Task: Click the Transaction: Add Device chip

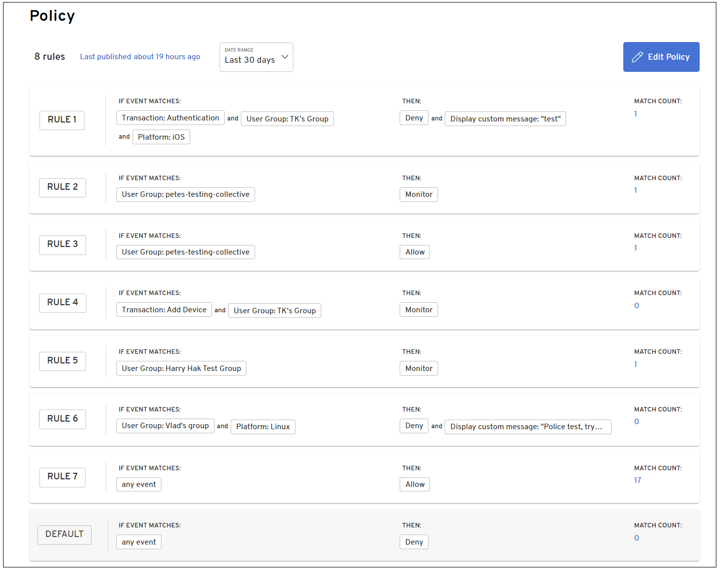Action: (164, 310)
